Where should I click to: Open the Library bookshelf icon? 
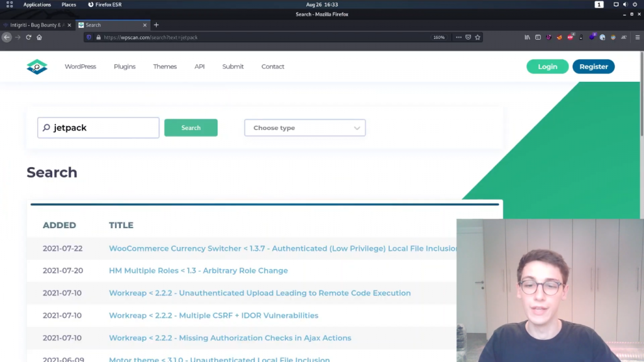click(x=527, y=37)
